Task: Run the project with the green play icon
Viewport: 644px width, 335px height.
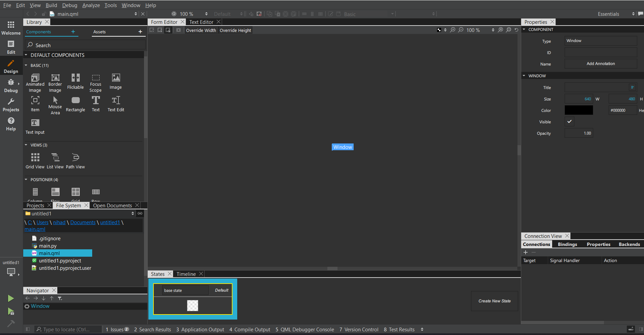Action: [10, 298]
